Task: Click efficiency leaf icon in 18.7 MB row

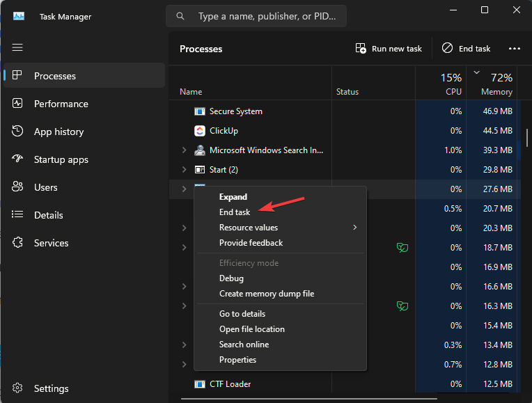Action: tap(402, 248)
